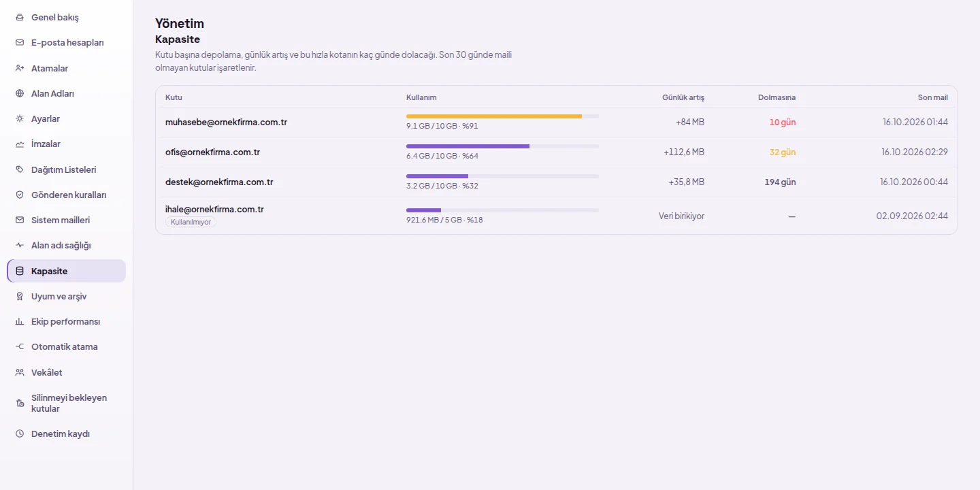Click the Veri birikiyor text
Viewport: 980px width, 490px height.
click(681, 216)
